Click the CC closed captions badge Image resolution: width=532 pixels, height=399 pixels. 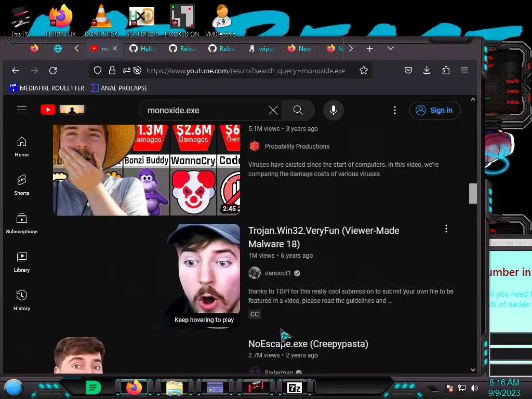255,314
